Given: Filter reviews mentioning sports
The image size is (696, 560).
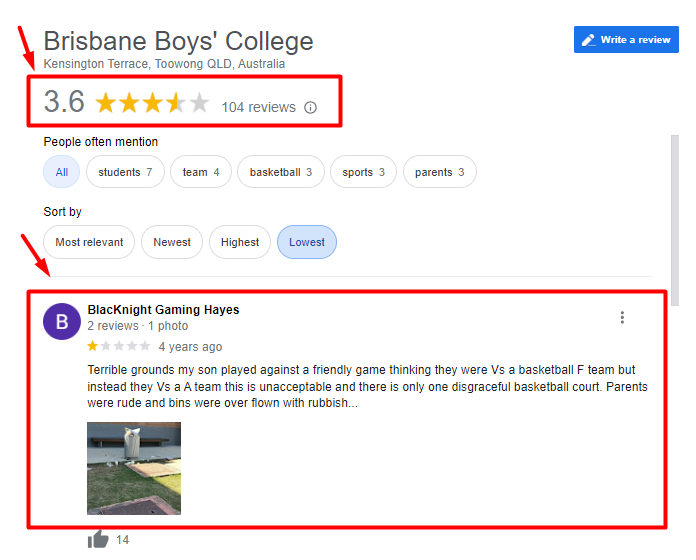Looking at the screenshot, I should (x=363, y=172).
